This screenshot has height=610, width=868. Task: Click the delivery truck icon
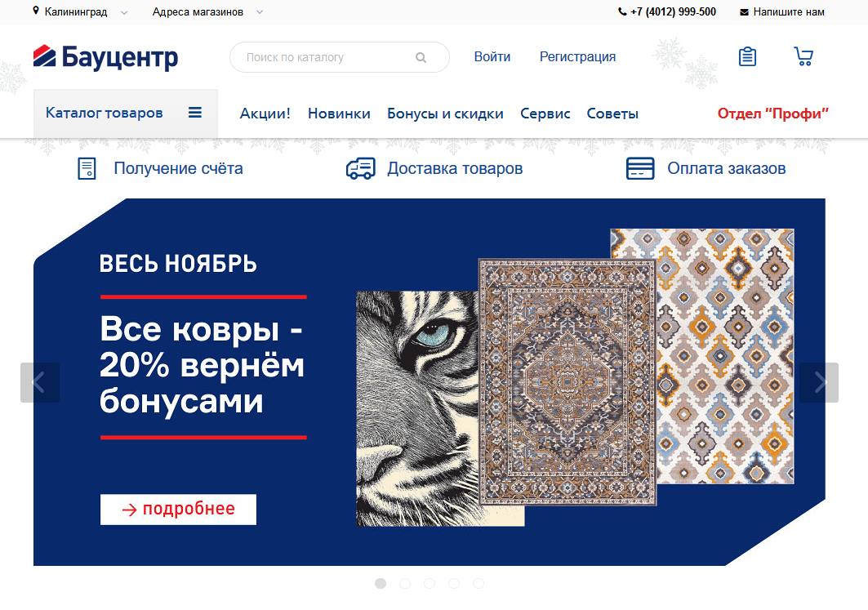coord(360,169)
